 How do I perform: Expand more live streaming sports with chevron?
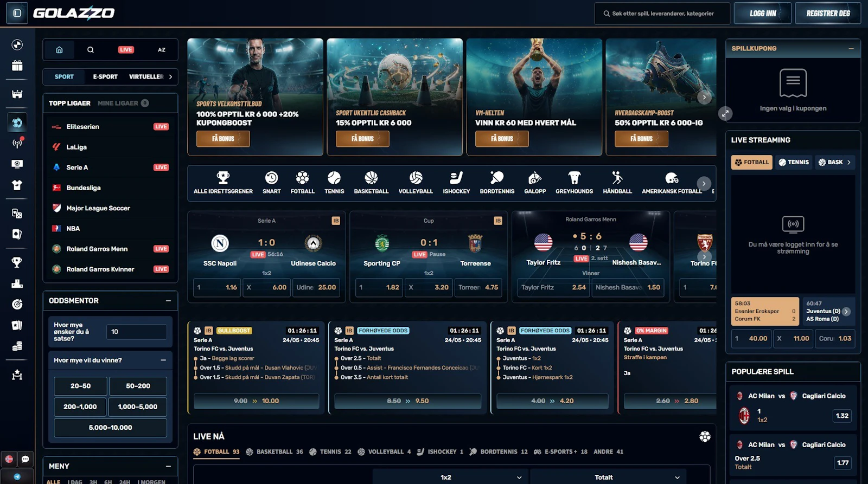[849, 162]
